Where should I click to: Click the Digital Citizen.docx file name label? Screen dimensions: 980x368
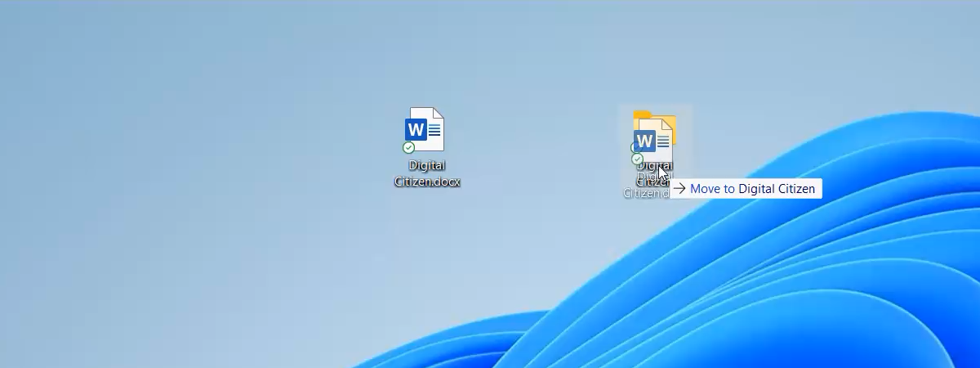coord(427,173)
